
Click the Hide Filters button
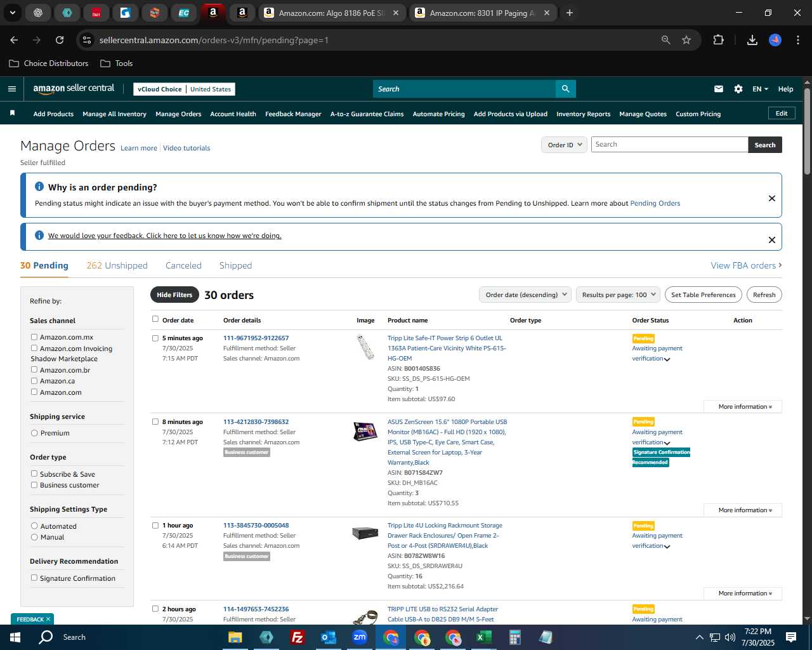tap(174, 295)
